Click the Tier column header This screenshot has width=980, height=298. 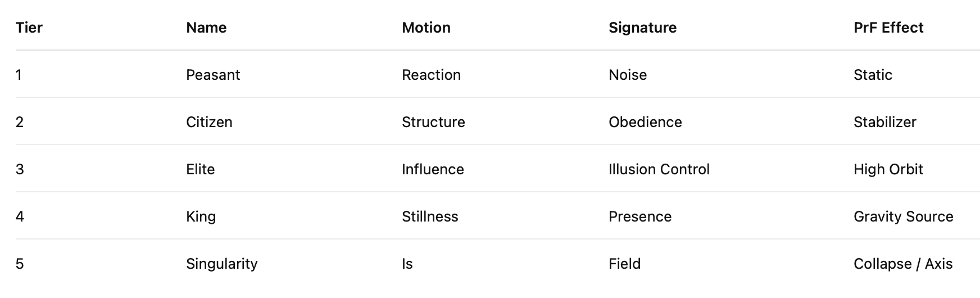(29, 28)
